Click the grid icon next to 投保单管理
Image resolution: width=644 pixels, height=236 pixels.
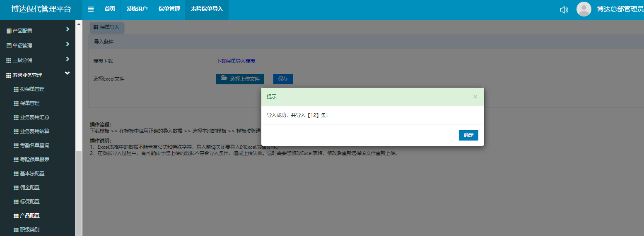point(16,89)
